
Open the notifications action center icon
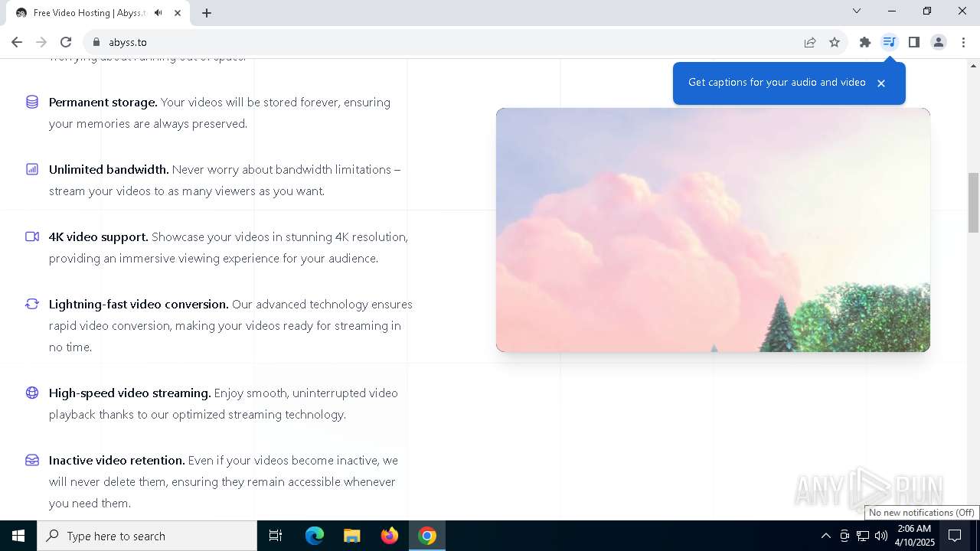[x=955, y=536]
